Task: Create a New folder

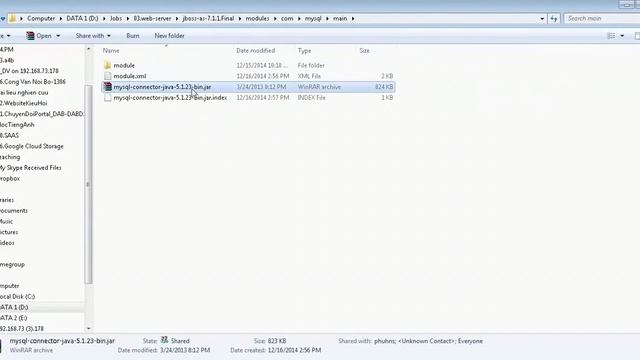Action: coord(169,36)
